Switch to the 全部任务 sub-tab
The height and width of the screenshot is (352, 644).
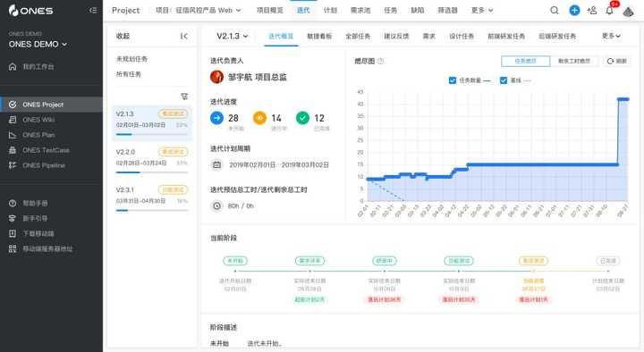pos(358,36)
